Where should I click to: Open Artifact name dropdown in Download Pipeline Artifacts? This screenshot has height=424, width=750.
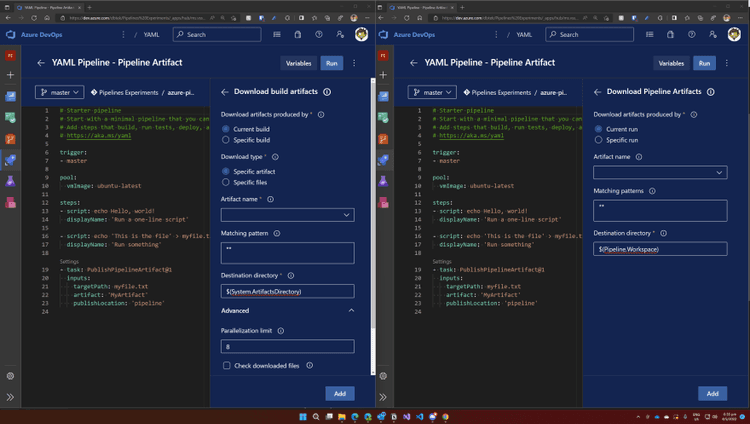[x=660, y=172]
